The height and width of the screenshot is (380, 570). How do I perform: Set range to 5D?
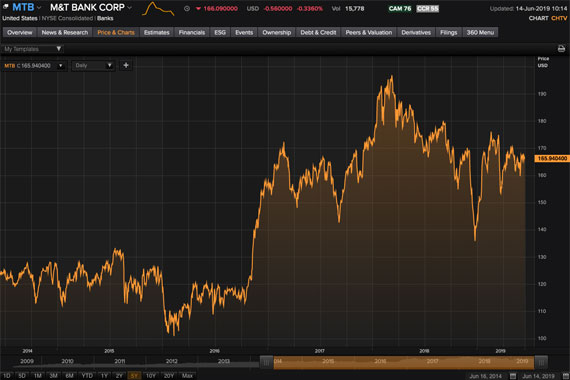[22, 376]
